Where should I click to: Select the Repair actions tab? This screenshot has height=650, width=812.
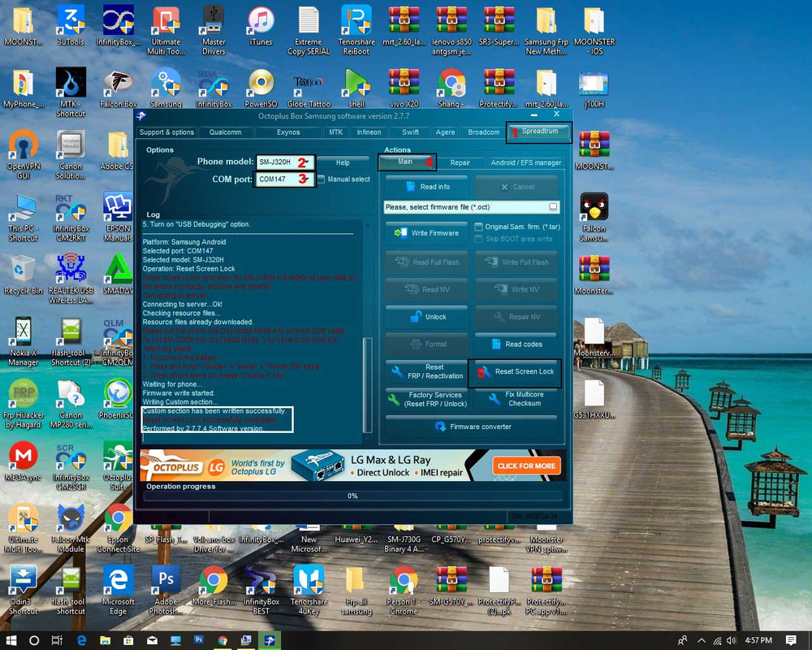460,162
